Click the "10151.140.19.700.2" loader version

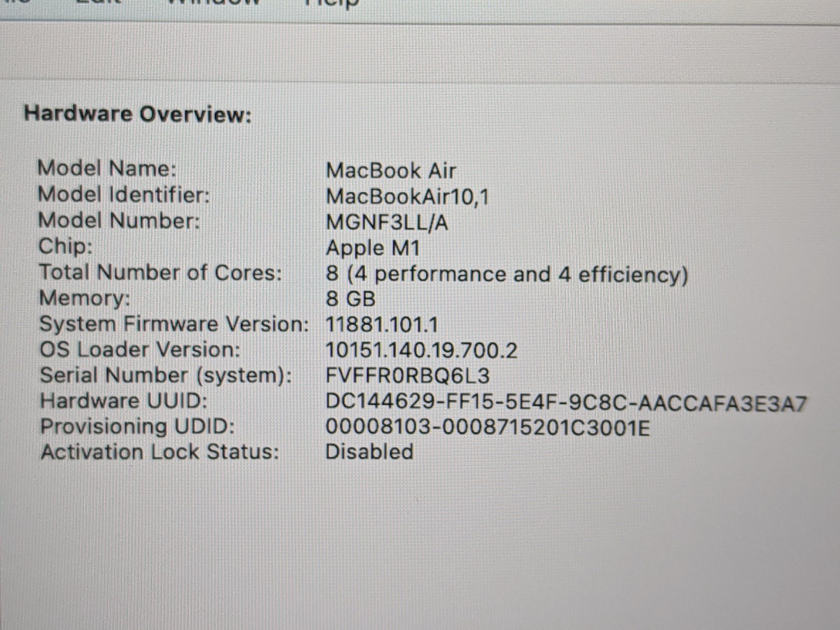(x=422, y=351)
